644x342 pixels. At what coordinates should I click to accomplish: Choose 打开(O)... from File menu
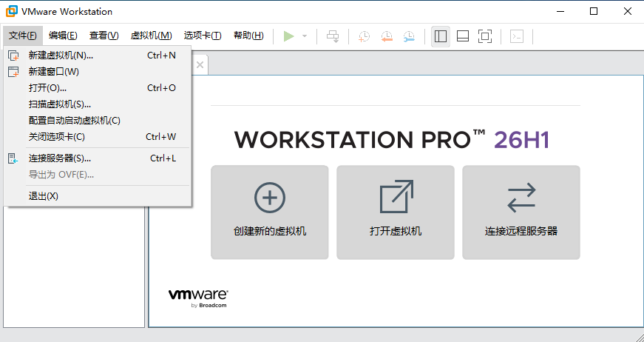tap(98, 87)
